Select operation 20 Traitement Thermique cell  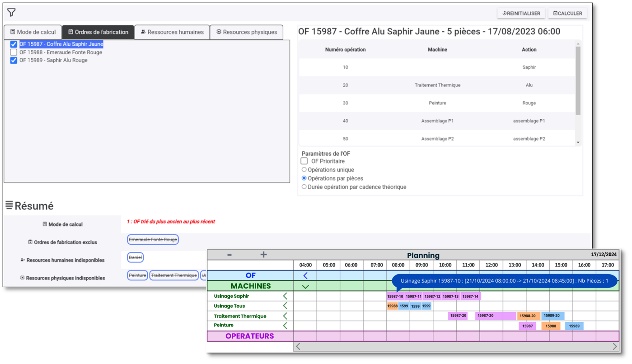437,85
